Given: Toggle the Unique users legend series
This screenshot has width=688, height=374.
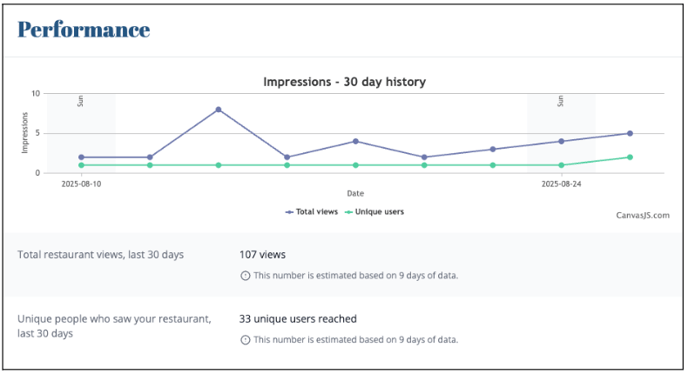Looking at the screenshot, I should click(374, 212).
